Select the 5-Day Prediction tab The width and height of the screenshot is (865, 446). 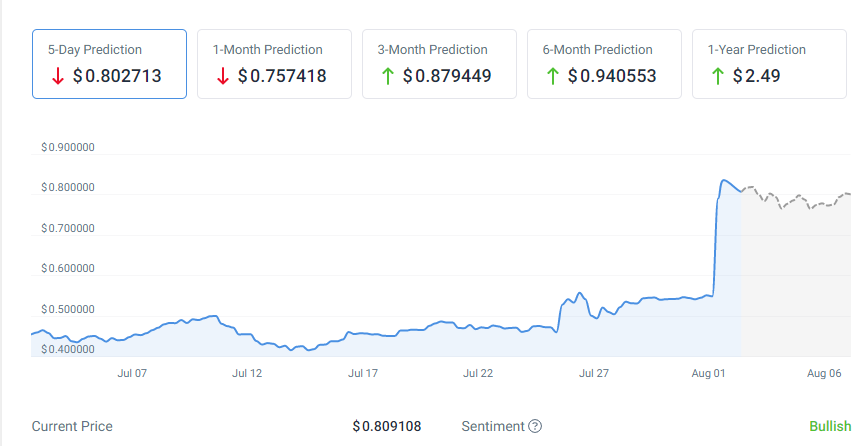pyautogui.click(x=109, y=64)
